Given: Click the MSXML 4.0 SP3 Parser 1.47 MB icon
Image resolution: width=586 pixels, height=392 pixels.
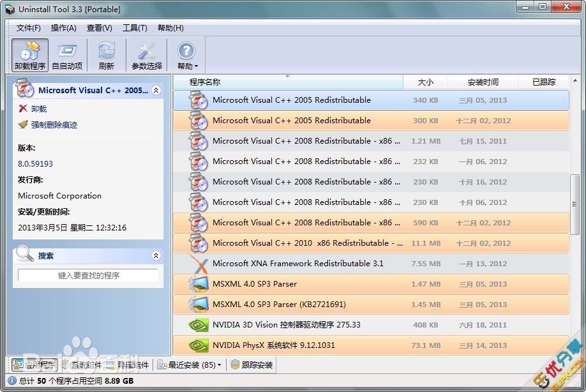Looking at the screenshot, I should point(199,284).
